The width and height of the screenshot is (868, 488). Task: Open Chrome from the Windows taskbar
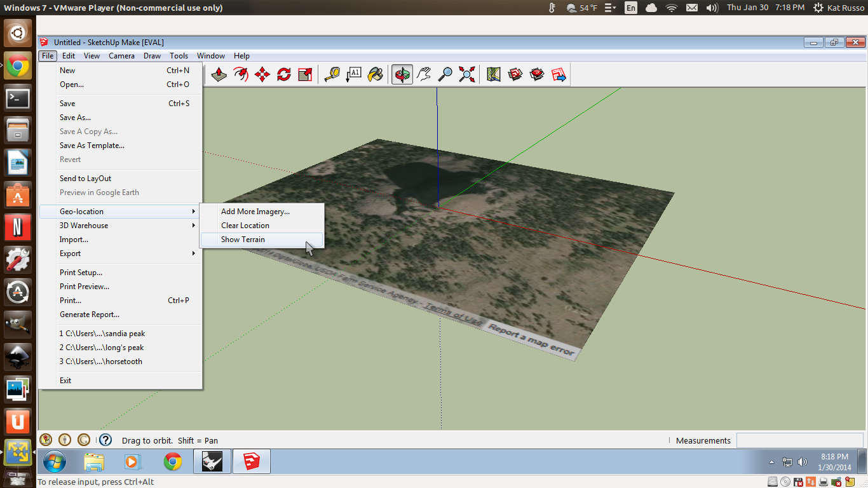click(172, 462)
